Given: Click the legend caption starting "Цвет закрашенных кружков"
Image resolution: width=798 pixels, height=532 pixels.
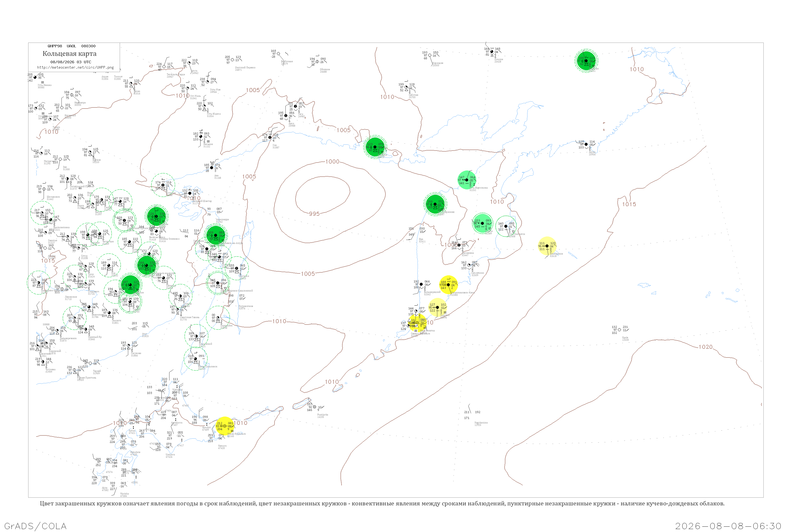Looking at the screenshot, I should pyautogui.click(x=382, y=504).
